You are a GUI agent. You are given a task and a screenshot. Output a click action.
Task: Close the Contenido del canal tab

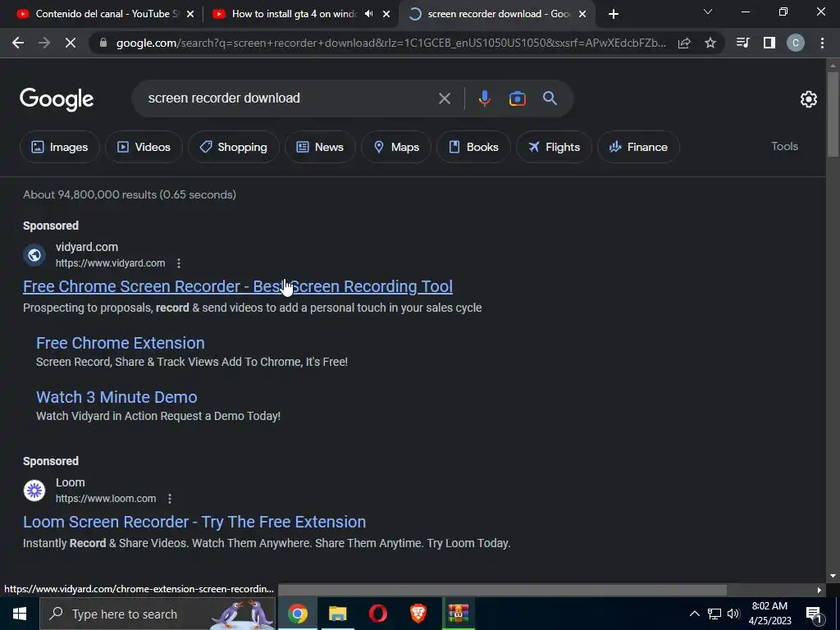coord(189,15)
